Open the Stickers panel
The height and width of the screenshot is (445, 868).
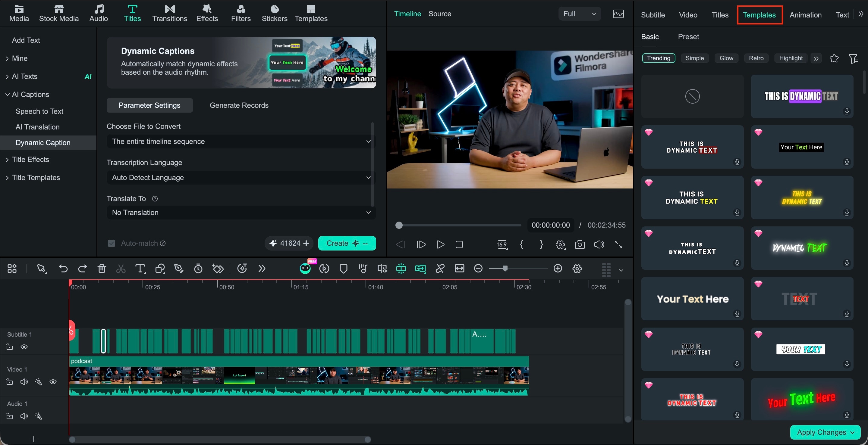pyautogui.click(x=274, y=14)
